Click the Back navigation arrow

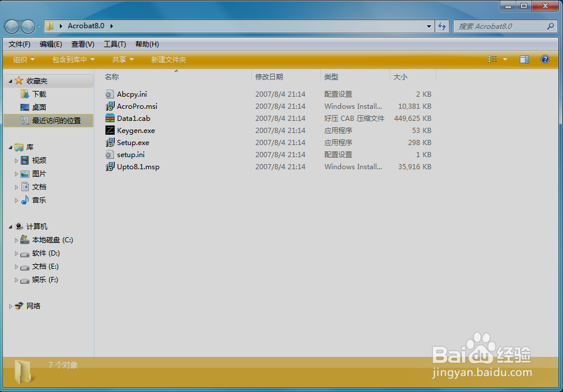tap(12, 26)
